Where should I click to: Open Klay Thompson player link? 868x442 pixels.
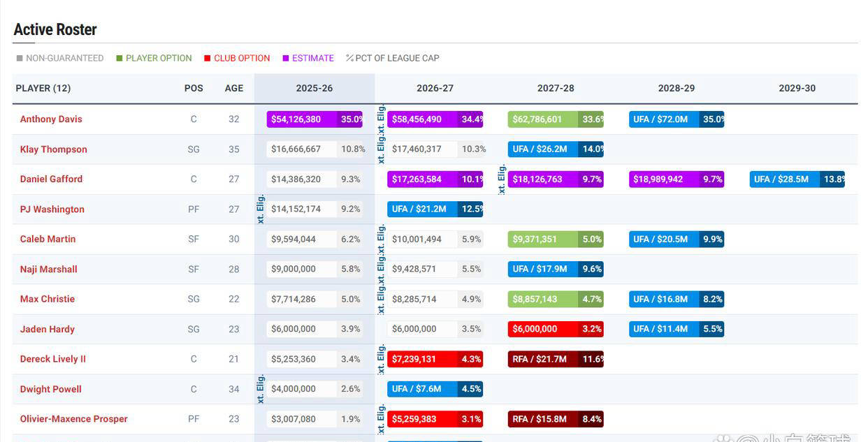coord(54,149)
